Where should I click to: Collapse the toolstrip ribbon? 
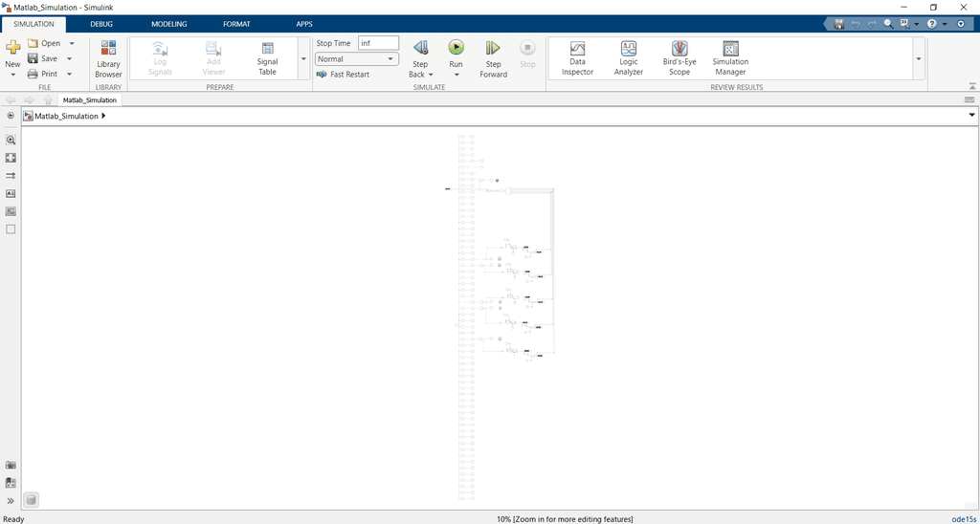coord(962,23)
